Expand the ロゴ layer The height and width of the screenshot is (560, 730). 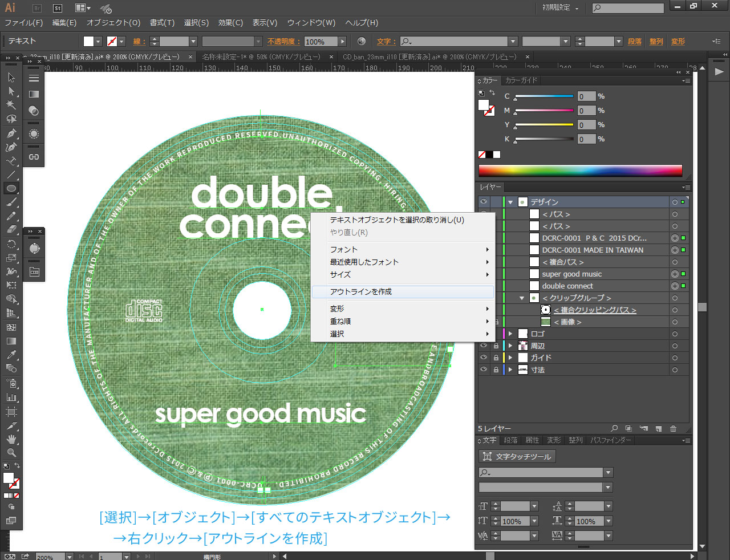511,334
